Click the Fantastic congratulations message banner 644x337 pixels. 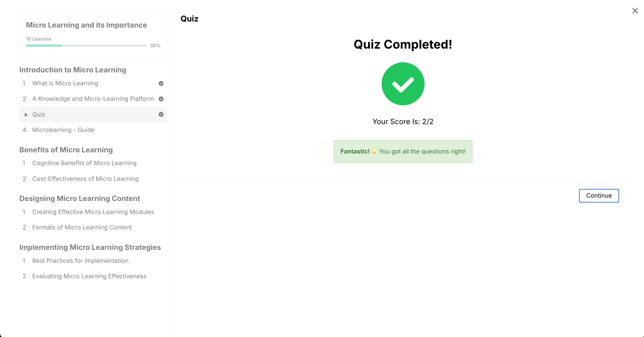pos(403,151)
